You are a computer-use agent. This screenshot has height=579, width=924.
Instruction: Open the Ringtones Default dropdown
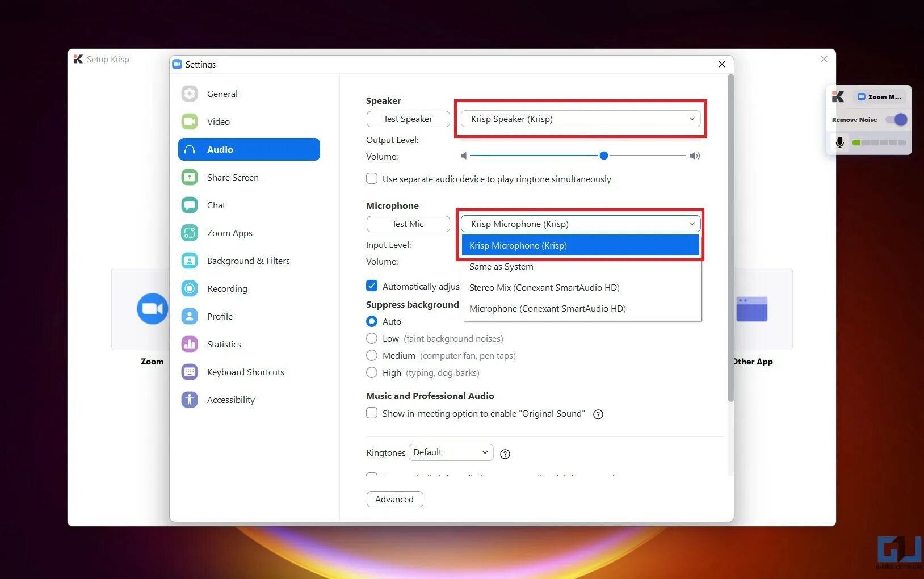pos(451,452)
